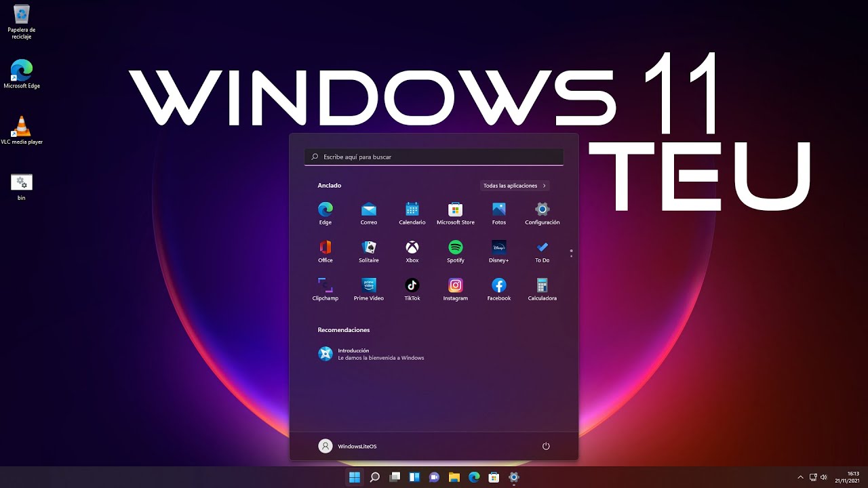The image size is (868, 488).
Task: Launch Clipchamp video editor
Action: (x=325, y=289)
